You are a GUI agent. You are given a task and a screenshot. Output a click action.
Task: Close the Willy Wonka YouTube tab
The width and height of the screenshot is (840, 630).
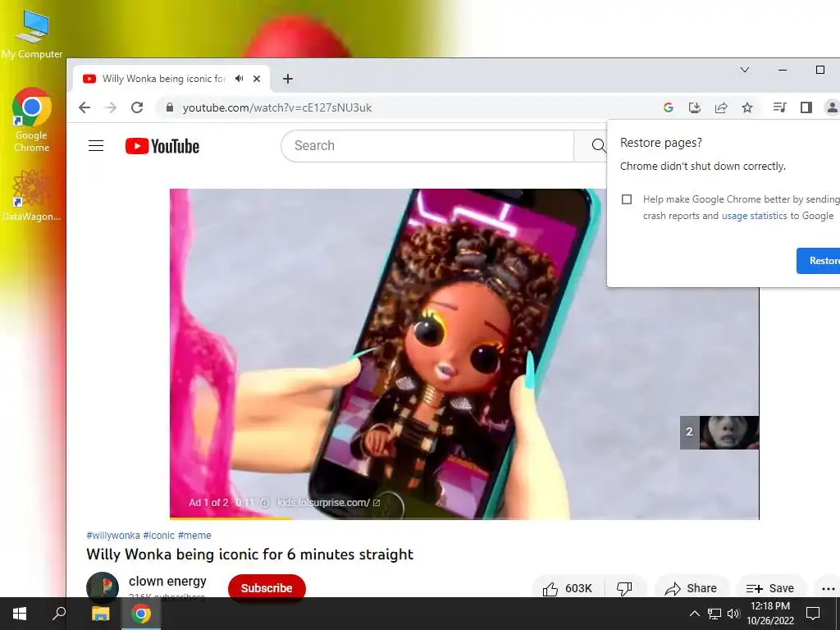click(x=257, y=79)
